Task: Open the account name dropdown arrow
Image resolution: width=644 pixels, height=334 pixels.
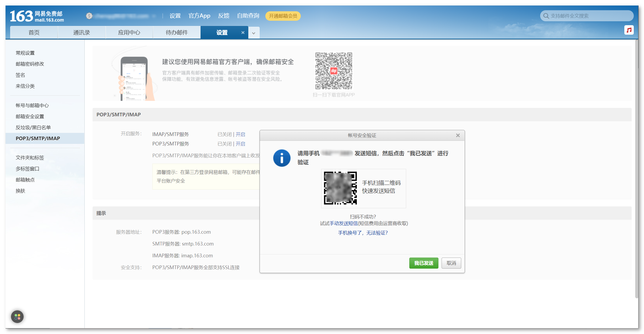Action: 154,16
